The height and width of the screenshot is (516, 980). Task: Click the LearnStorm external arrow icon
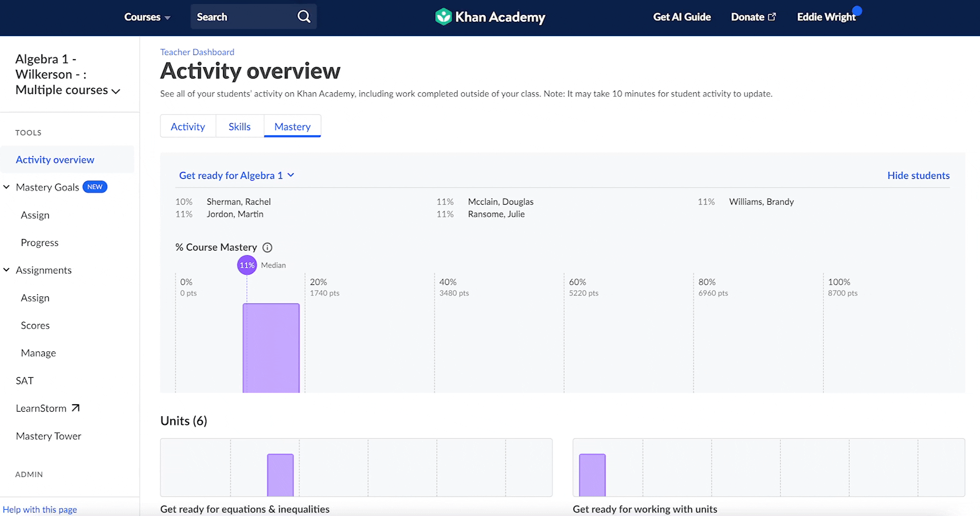76,408
